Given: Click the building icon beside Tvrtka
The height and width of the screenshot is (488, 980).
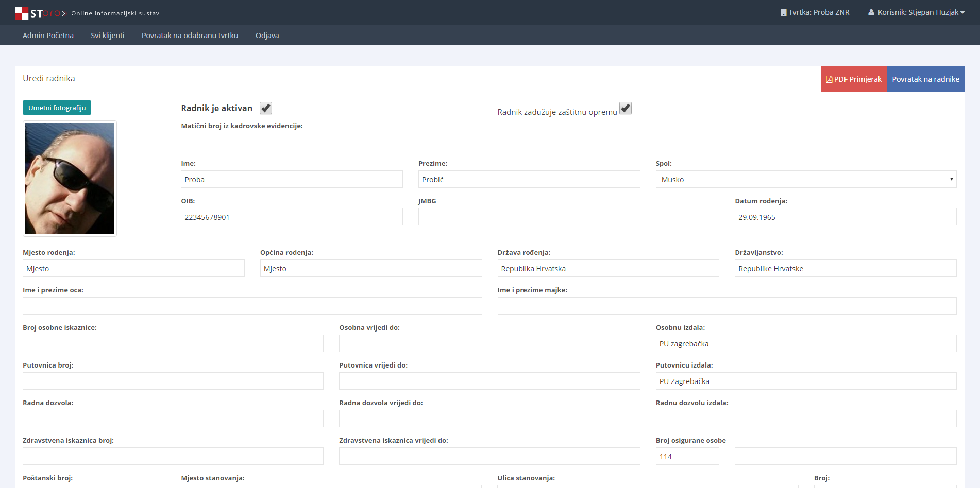Looking at the screenshot, I should coord(783,12).
